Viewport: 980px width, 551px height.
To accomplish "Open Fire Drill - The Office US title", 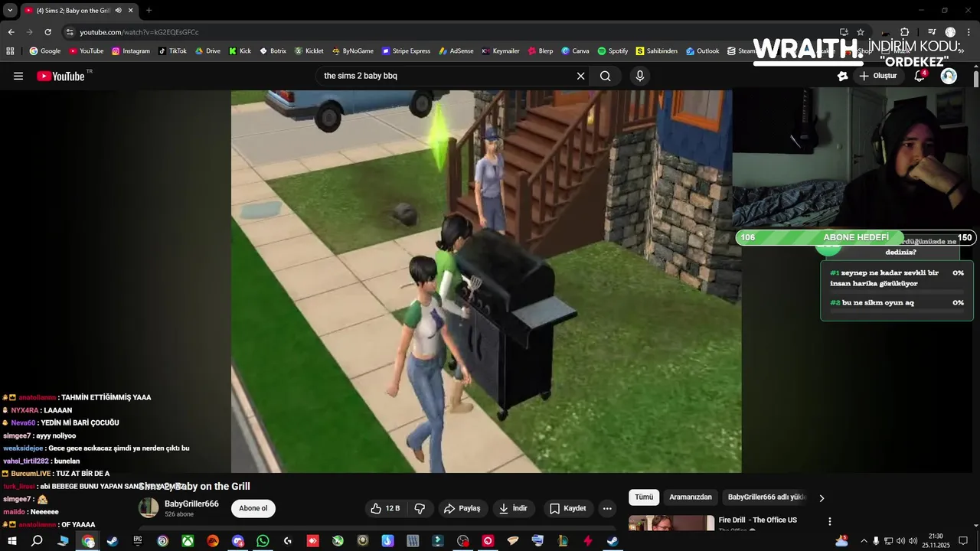I will 758,520.
